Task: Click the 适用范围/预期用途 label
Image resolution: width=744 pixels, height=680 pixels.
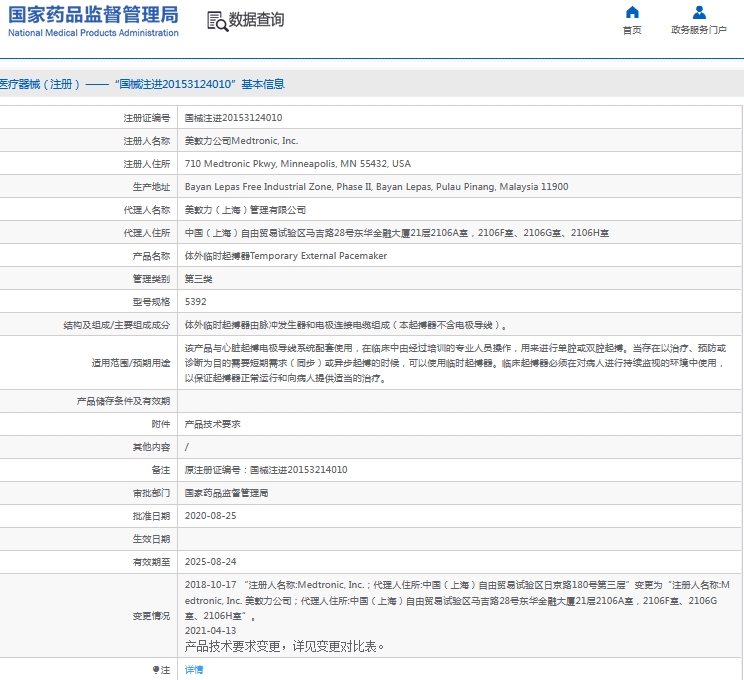Action: (131, 363)
